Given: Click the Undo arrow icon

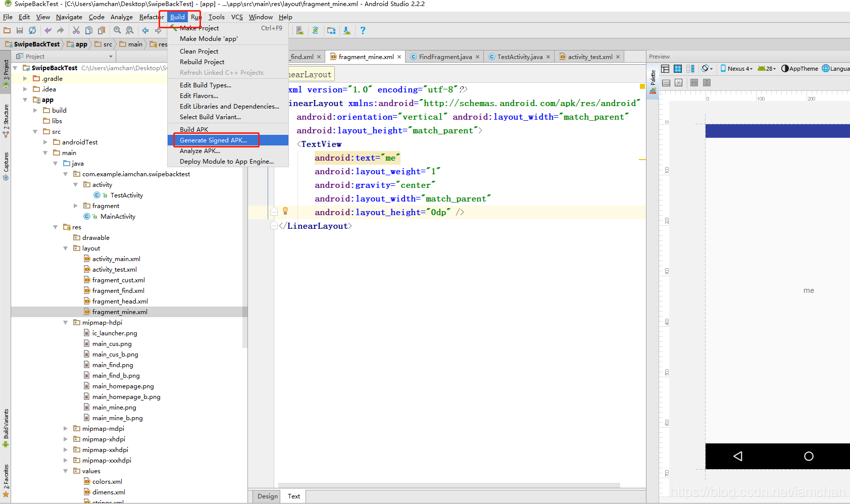Looking at the screenshot, I should coord(48,30).
